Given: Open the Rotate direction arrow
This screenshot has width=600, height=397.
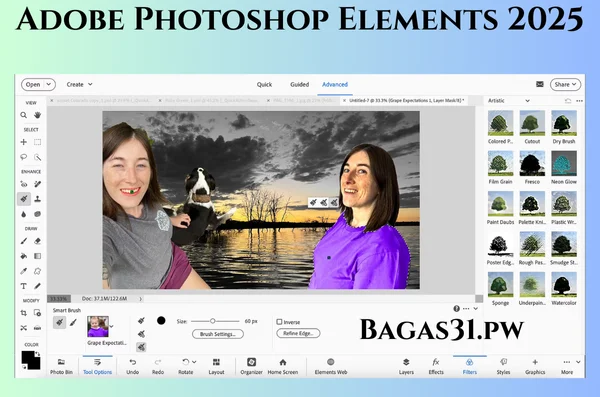Looking at the screenshot, I should coord(194,362).
